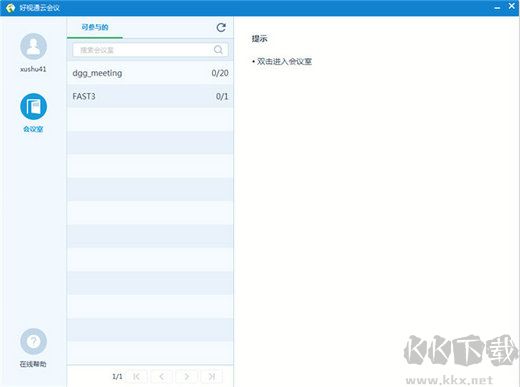Click the xushu41 username label

tap(33, 69)
